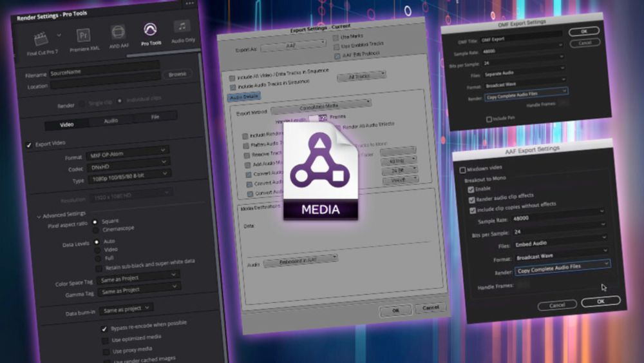This screenshot has height=363, width=644.
Task: Switch to the File tab in Render Settings
Action: click(155, 117)
